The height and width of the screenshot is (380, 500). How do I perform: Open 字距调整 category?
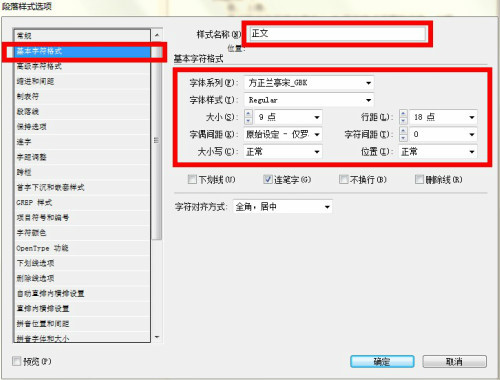pyautogui.click(x=82, y=157)
